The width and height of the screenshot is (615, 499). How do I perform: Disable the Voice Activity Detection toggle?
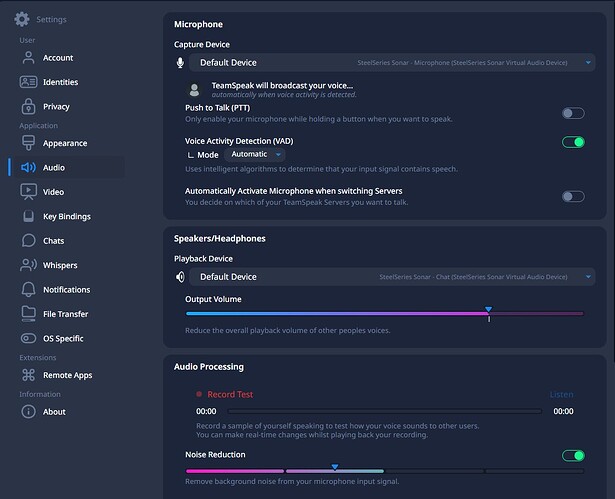coord(573,142)
